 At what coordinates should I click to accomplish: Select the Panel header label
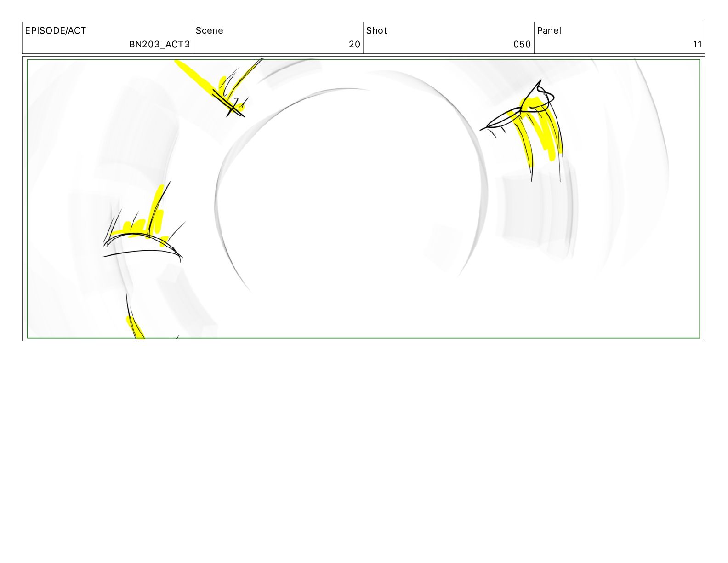point(549,31)
